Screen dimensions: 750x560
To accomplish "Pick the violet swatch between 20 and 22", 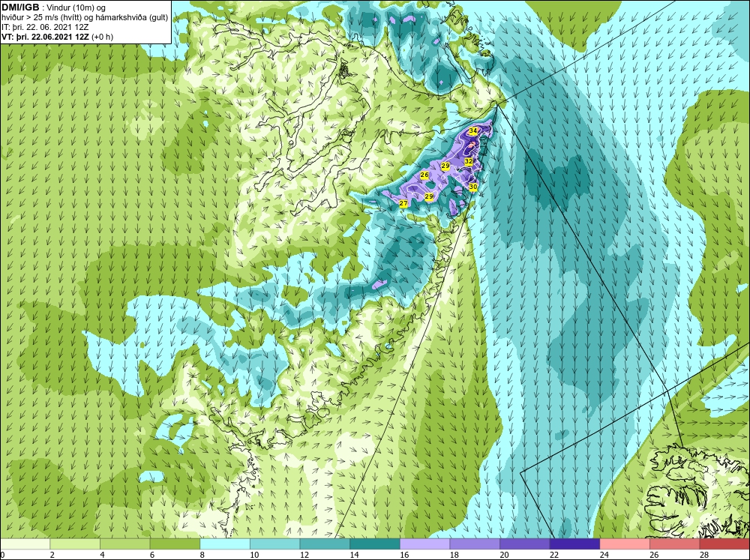I will (525, 544).
